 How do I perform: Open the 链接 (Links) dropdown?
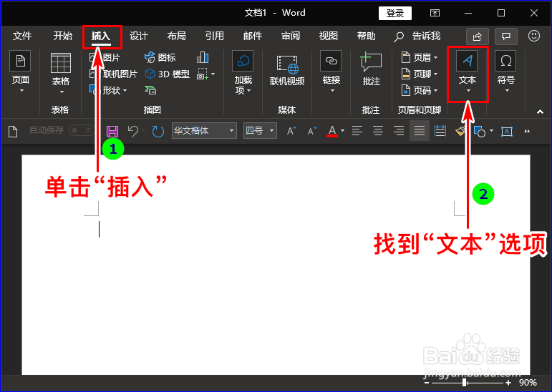(331, 72)
